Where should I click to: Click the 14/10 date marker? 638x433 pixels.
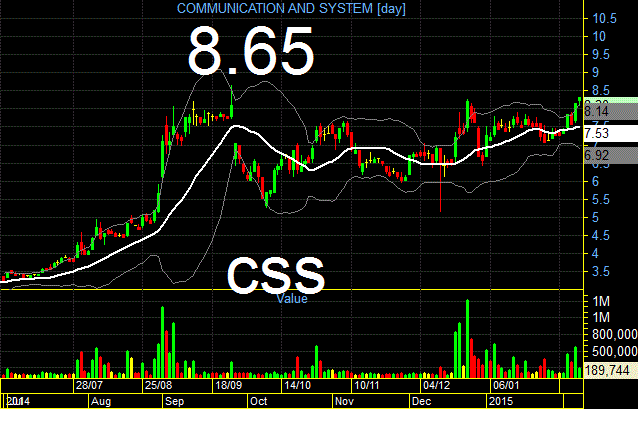pyautogui.click(x=297, y=385)
